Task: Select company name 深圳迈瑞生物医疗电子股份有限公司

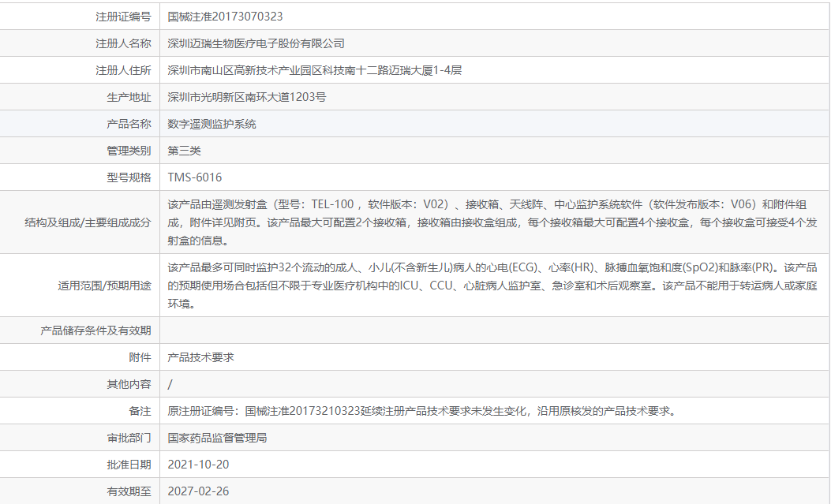Action: tap(256, 43)
